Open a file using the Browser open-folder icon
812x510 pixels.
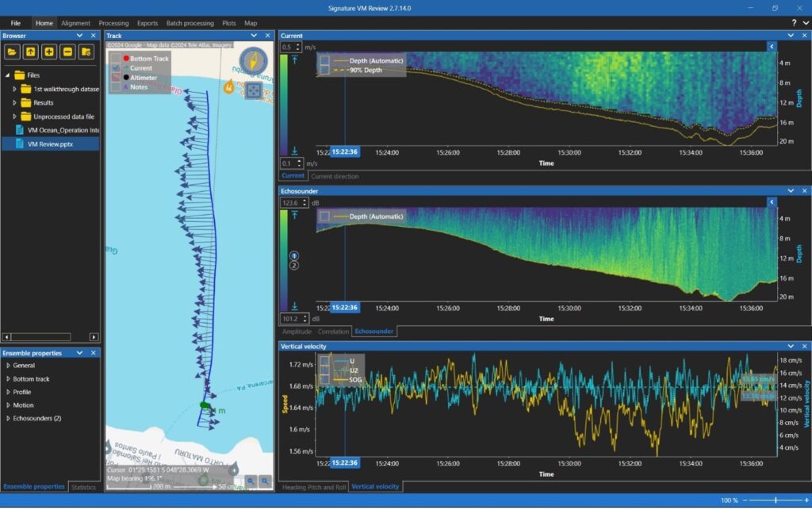coord(10,52)
